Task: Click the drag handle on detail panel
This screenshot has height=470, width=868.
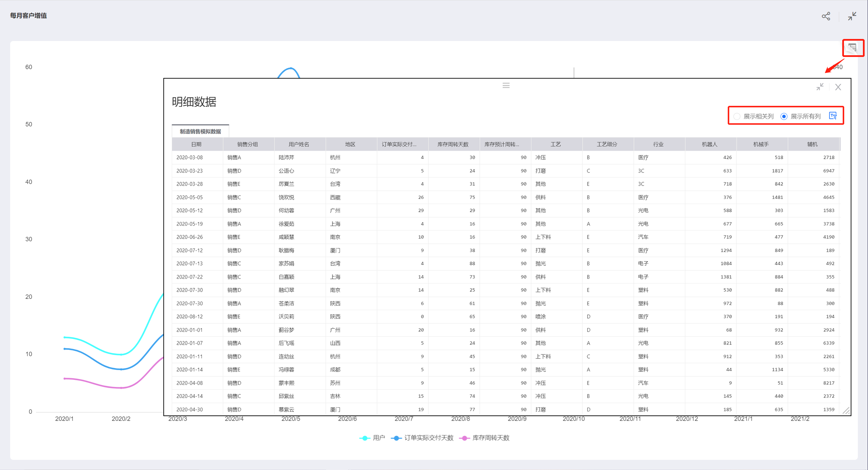Action: (x=506, y=85)
